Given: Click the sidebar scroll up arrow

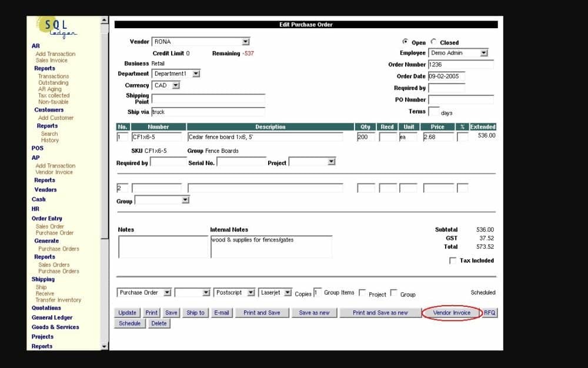Looking at the screenshot, I should [105, 21].
